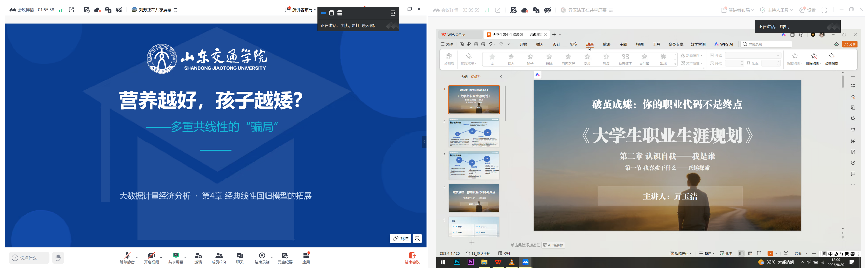
Task: Check the green network signal bars icon
Action: coord(61,10)
